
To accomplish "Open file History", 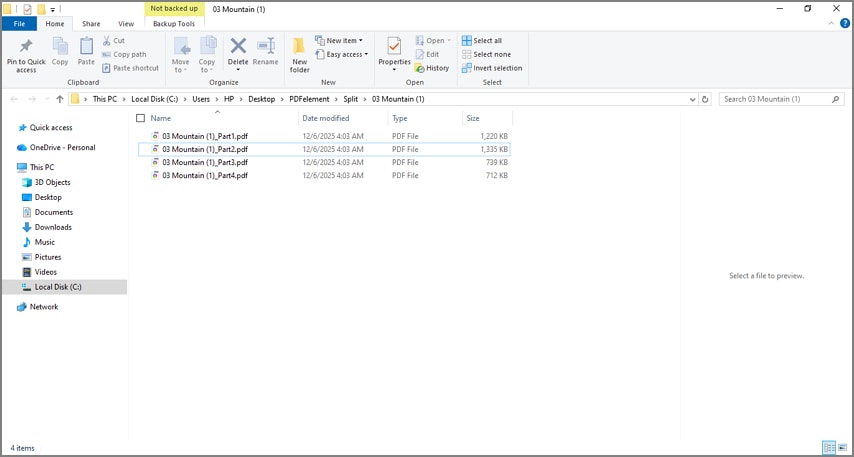I will (x=432, y=68).
